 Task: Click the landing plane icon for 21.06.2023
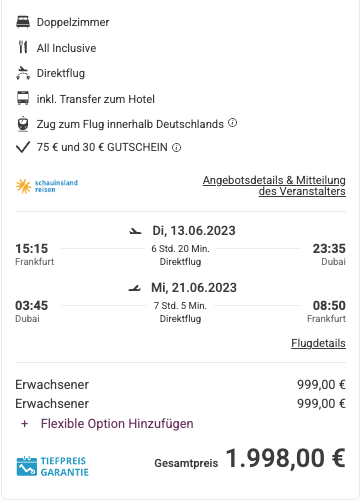[x=135, y=288]
